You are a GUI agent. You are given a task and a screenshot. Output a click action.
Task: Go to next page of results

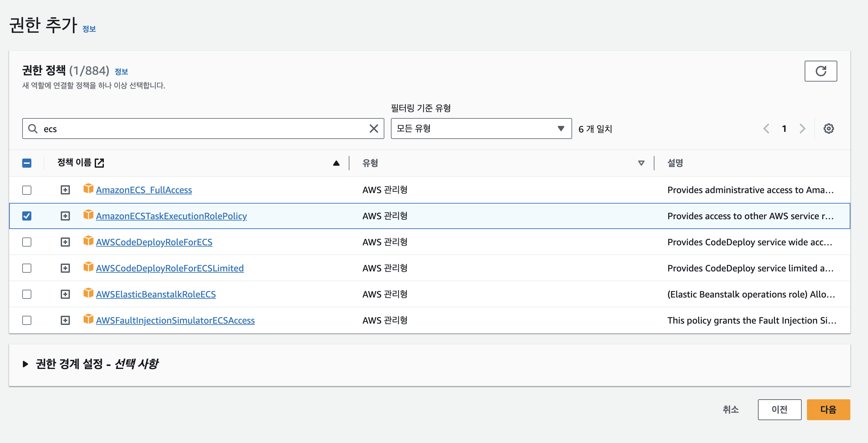click(x=802, y=129)
